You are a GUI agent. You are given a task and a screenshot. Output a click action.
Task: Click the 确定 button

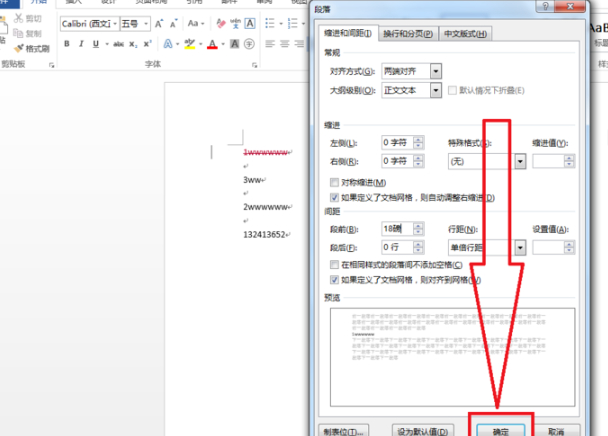pyautogui.click(x=499, y=431)
